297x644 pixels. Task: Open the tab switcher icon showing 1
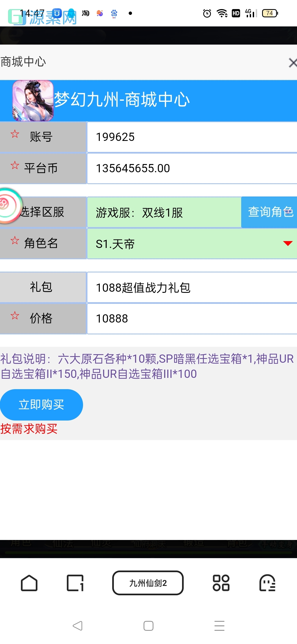pos(75,583)
